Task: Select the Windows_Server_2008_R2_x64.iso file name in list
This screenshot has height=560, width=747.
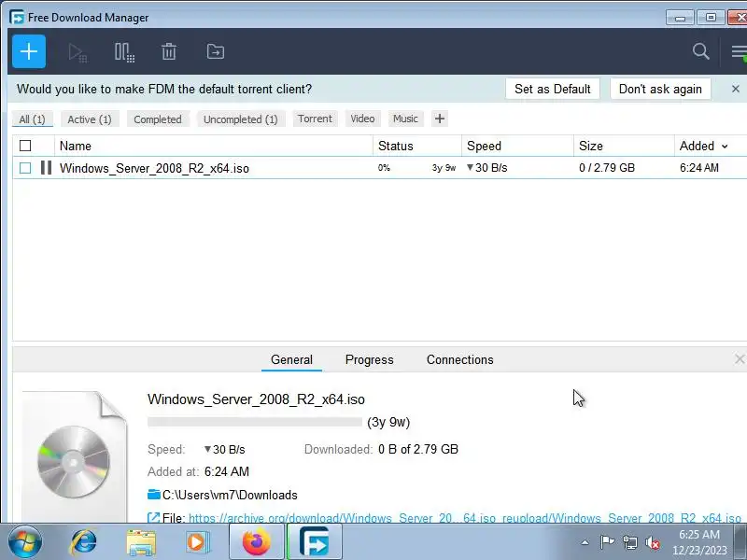Action: pos(154,168)
